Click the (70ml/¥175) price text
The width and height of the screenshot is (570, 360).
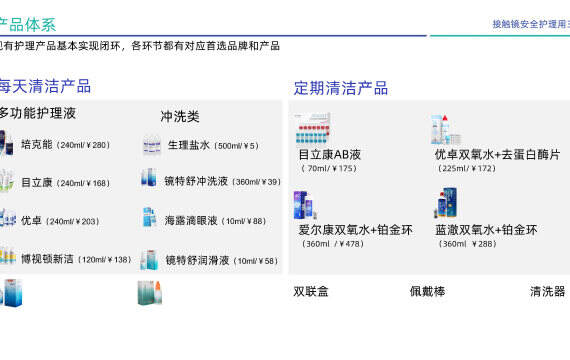329,168
